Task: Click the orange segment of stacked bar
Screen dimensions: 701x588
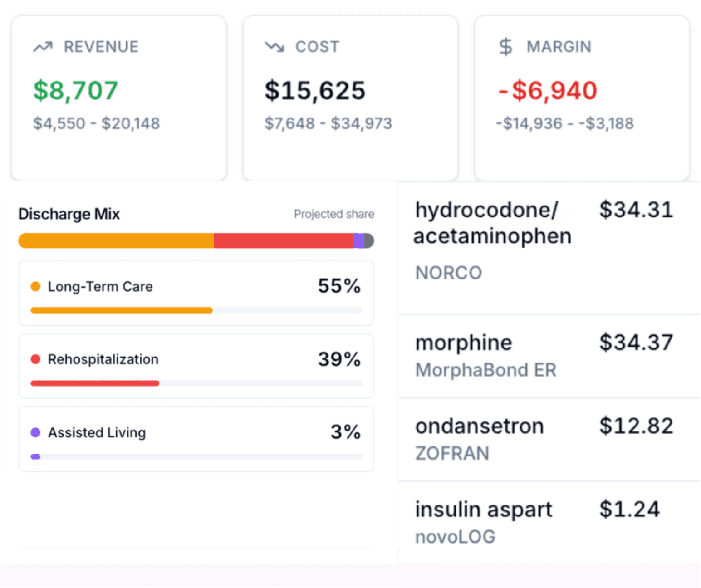Action: (116, 241)
